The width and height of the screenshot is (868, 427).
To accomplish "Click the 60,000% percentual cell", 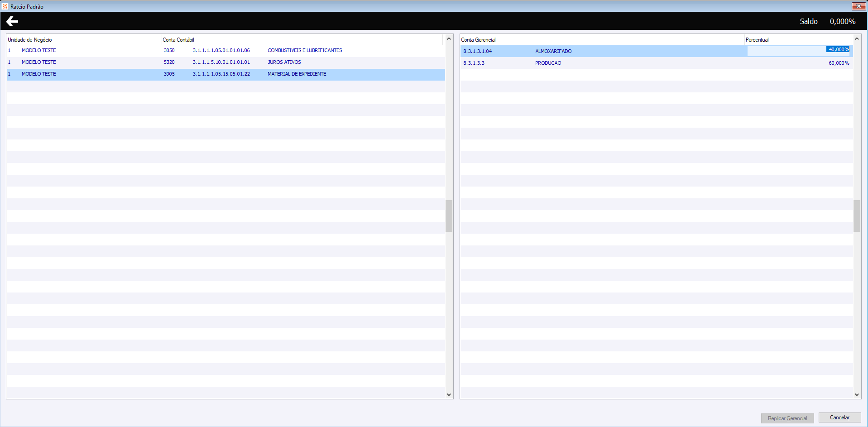I will click(839, 63).
